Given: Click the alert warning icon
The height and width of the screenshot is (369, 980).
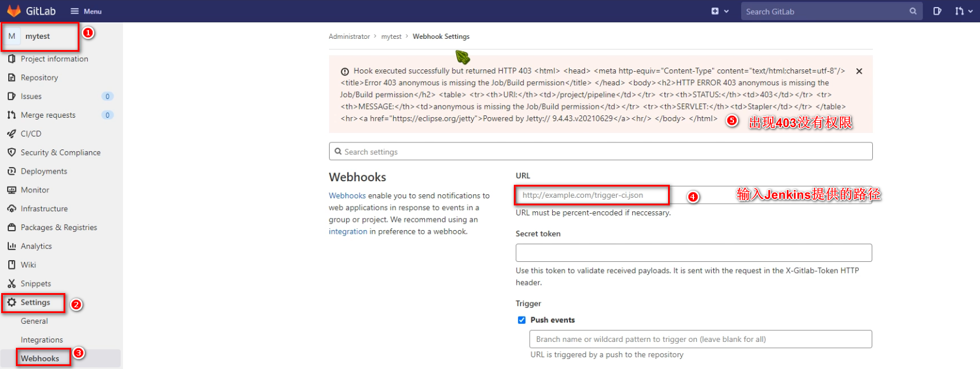Looking at the screenshot, I should [x=345, y=72].
